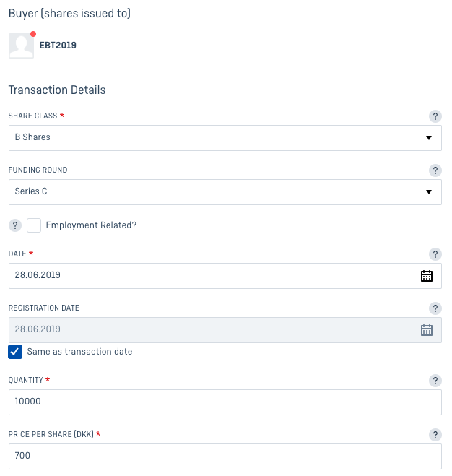Open the Registration Date help tooltip icon
Screen dimensions: 452x476
(435, 308)
